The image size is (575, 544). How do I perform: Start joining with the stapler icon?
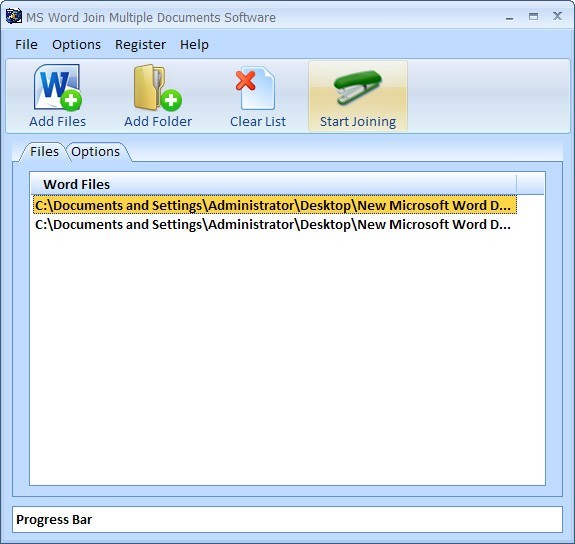tap(358, 88)
